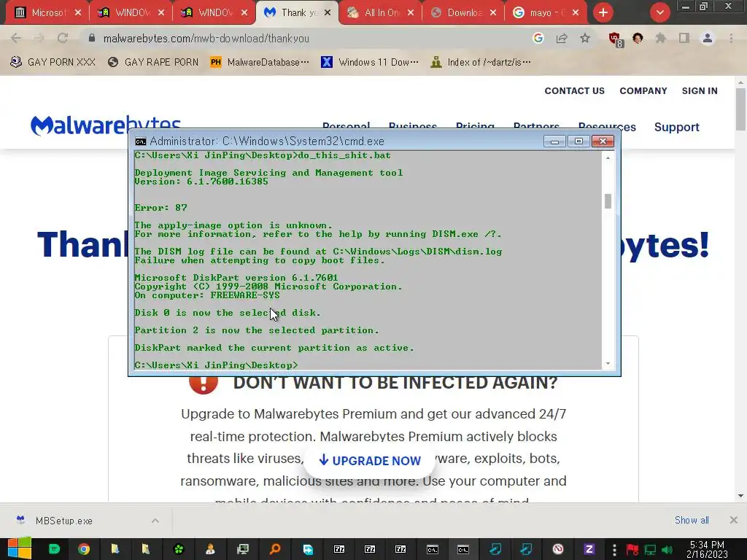The height and width of the screenshot is (560, 747).
Task: View site info via the lock icon
Action: pos(92,38)
